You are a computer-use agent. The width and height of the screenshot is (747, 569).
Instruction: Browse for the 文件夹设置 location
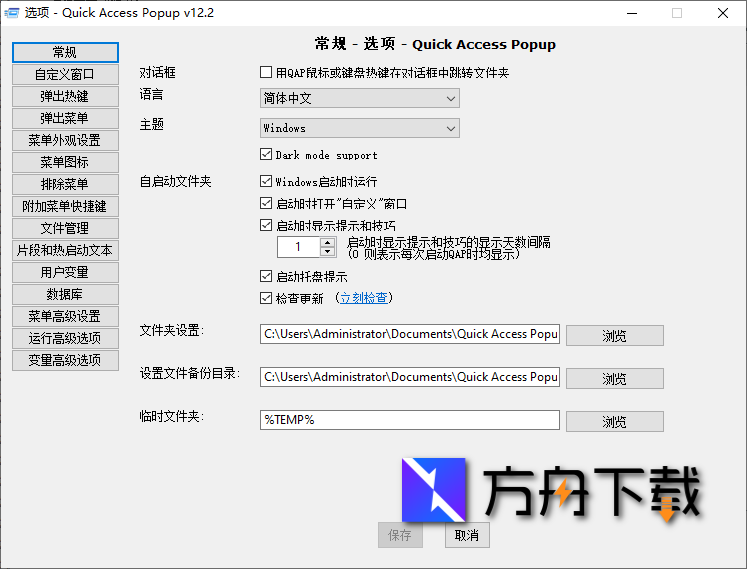point(615,335)
